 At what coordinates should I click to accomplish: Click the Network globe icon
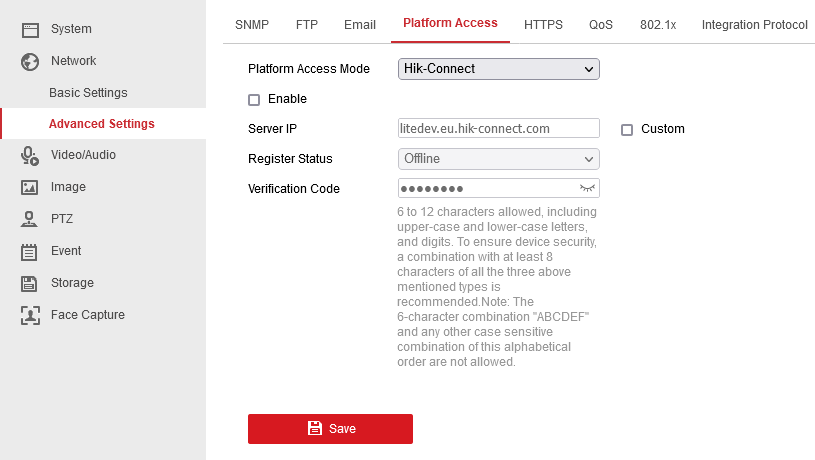coord(30,62)
